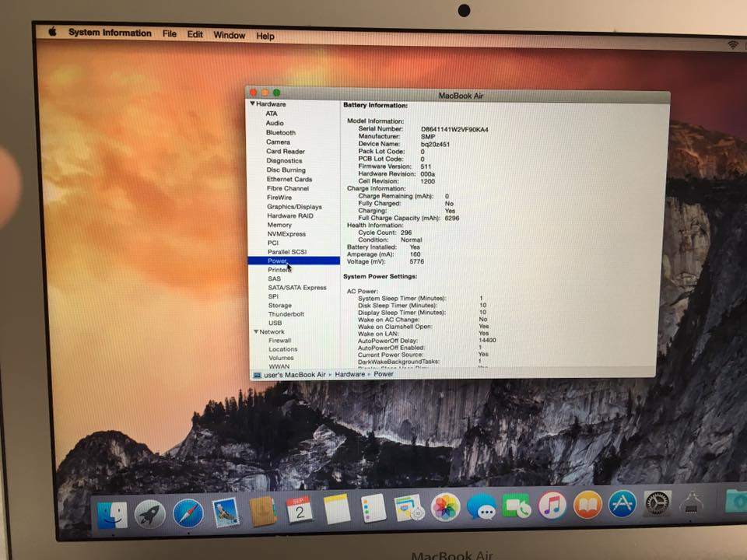Screen dimensions: 747x560
Task: Select Parallel SCSI in the sidebar
Action: (x=287, y=252)
